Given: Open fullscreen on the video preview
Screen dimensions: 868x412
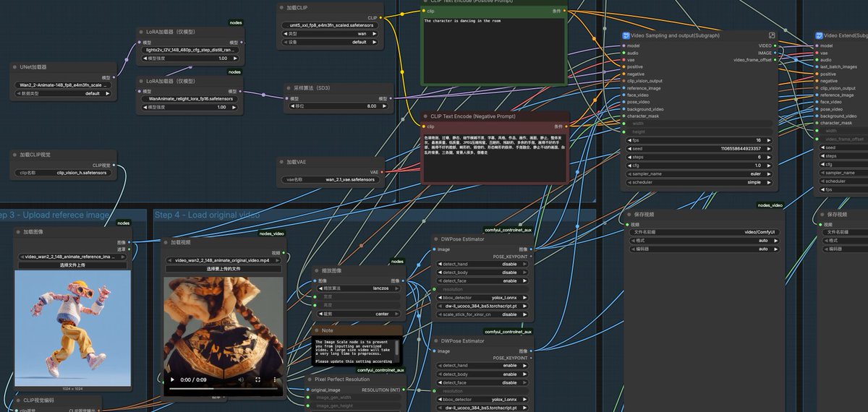Looking at the screenshot, I should [x=258, y=379].
